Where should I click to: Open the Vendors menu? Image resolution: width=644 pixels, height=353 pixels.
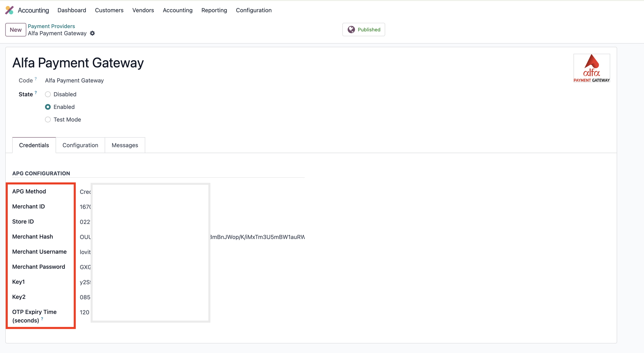click(x=143, y=10)
